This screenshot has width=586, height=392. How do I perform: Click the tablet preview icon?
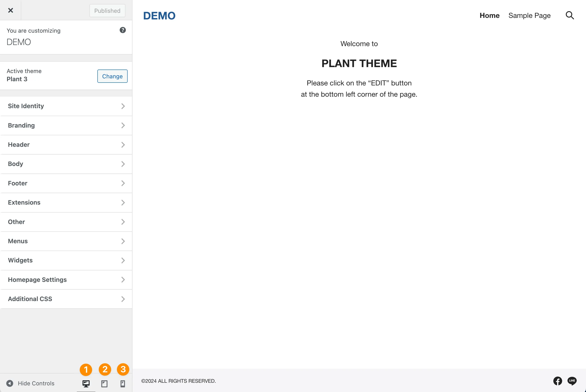pyautogui.click(x=105, y=384)
